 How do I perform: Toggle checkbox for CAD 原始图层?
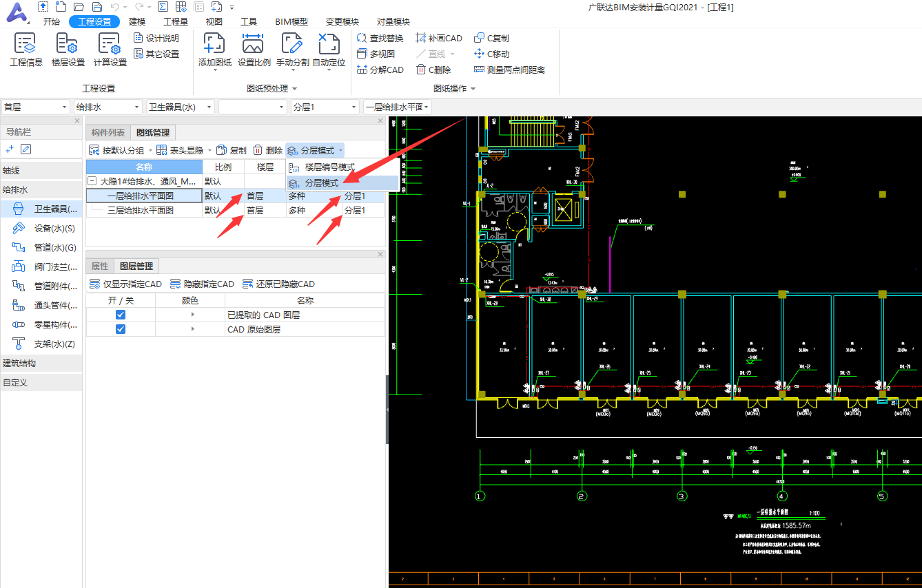point(121,329)
